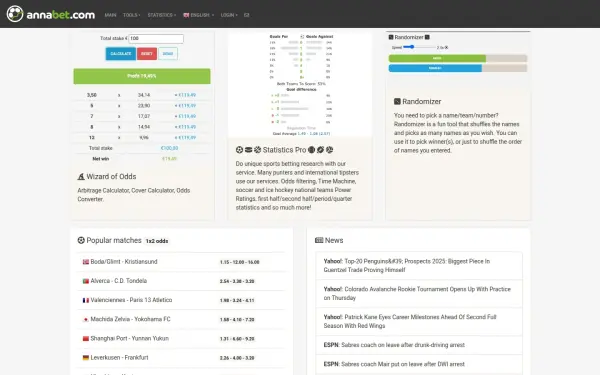Click the Japan flag icon by Machida Zelvia
600x375 pixels.
(x=86, y=320)
